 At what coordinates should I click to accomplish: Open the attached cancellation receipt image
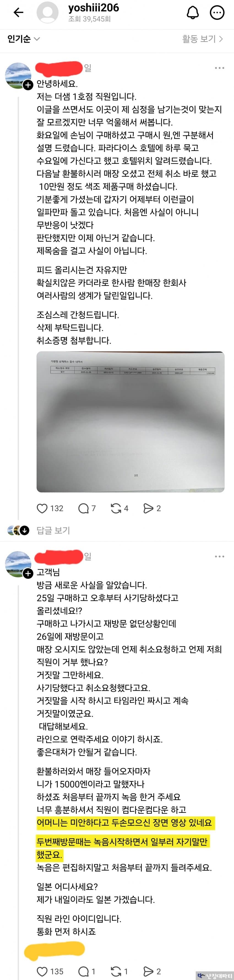pos(130,422)
